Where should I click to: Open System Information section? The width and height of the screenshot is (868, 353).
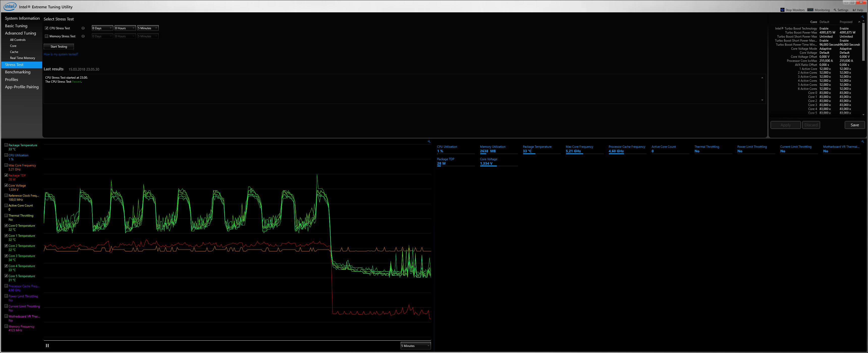tap(22, 18)
